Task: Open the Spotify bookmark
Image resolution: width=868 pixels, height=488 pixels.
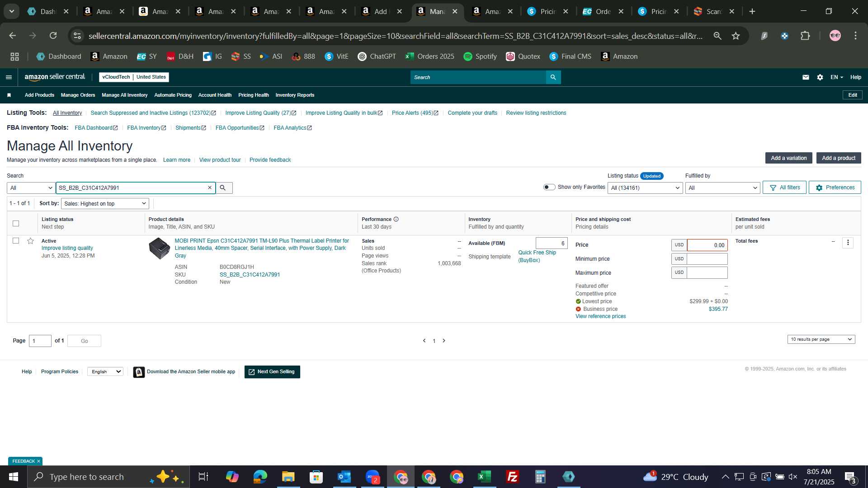Action: pos(480,56)
